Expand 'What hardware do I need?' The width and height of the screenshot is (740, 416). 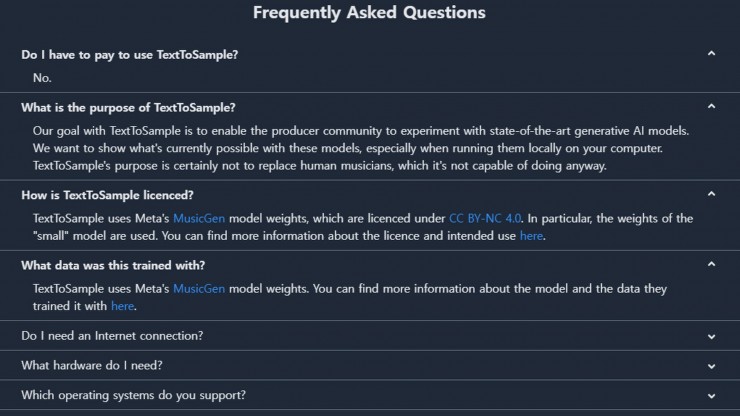92,365
